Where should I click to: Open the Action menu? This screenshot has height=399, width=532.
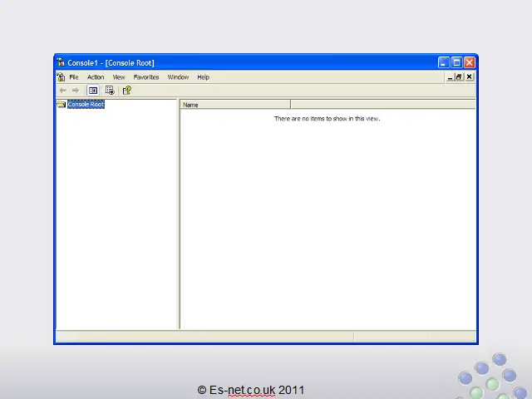(96, 77)
